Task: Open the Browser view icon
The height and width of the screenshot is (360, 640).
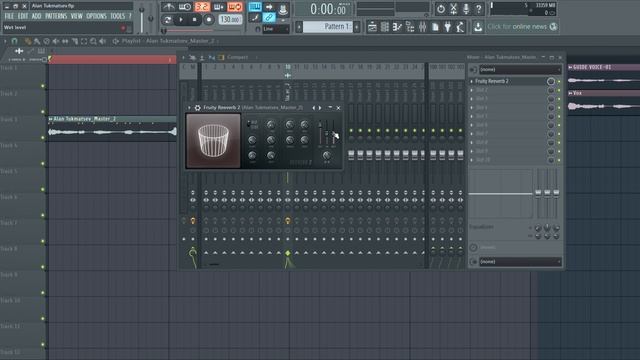Action: click(410, 27)
